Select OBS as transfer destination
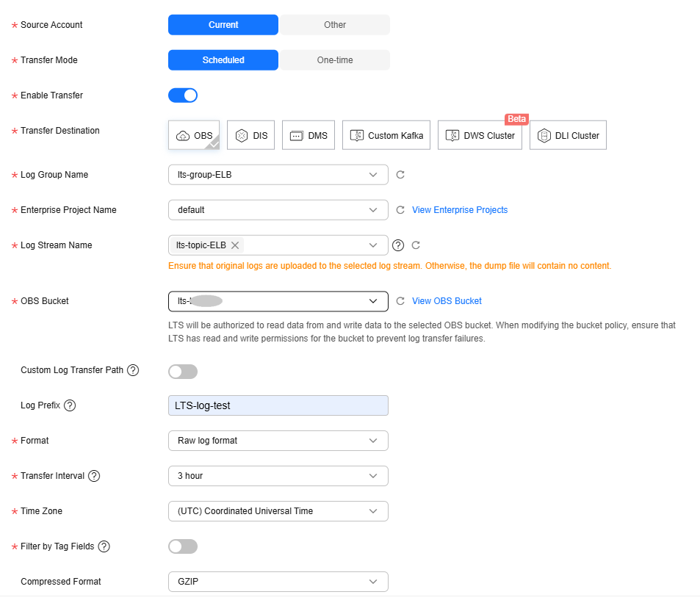The height and width of the screenshot is (603, 700). pyautogui.click(x=194, y=135)
